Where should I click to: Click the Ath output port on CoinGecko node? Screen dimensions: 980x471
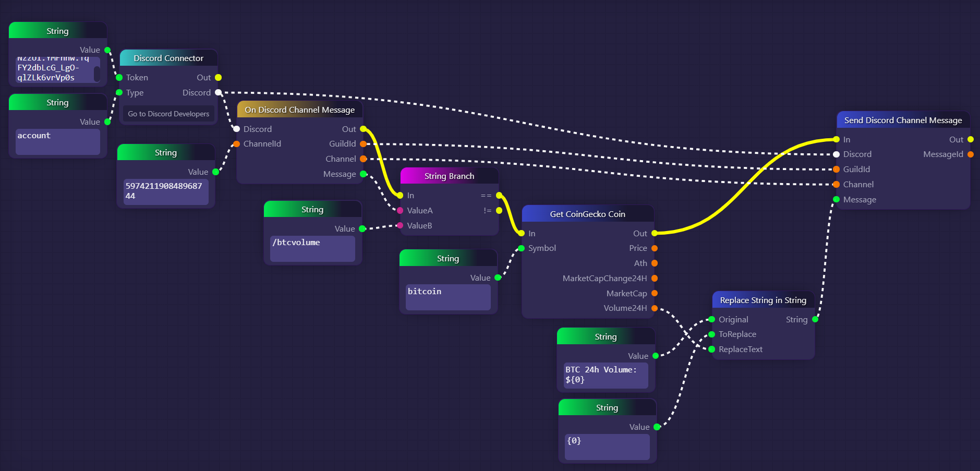pos(655,263)
